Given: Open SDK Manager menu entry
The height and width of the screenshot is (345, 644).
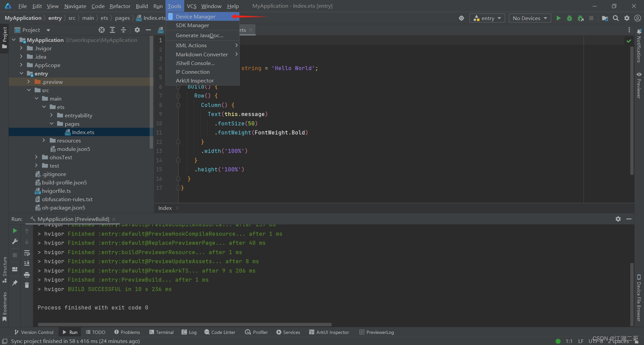Looking at the screenshot, I should (x=202, y=25).
